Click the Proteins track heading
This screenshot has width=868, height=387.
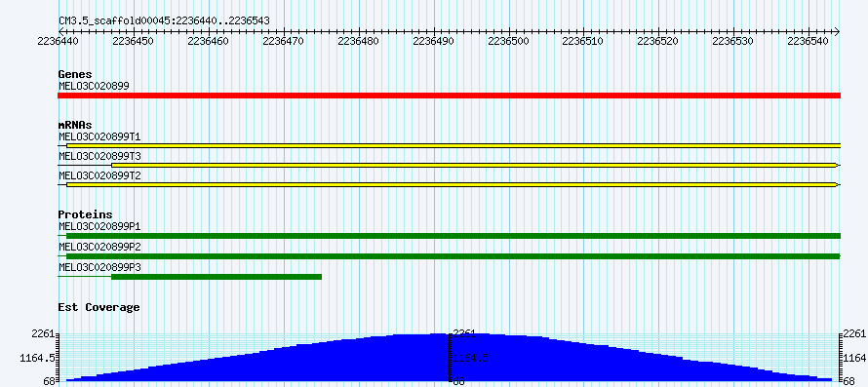(x=85, y=214)
